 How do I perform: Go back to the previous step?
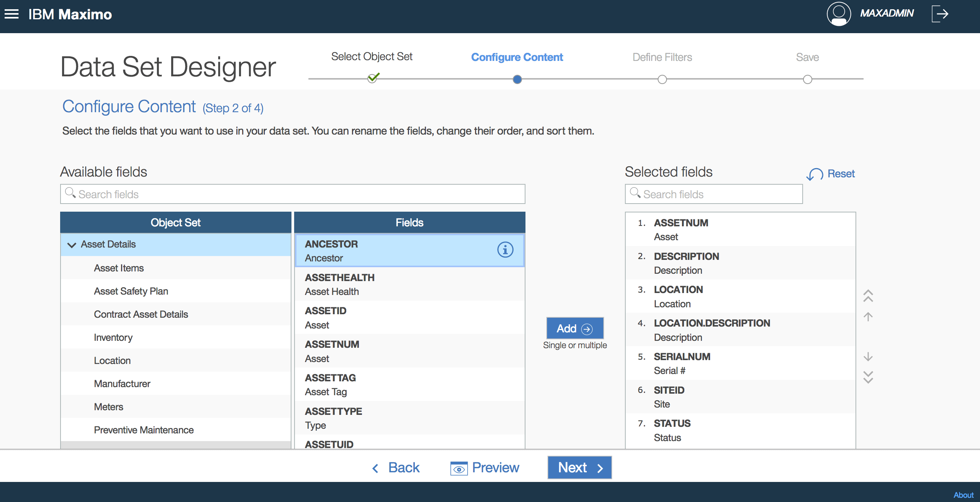pos(396,468)
